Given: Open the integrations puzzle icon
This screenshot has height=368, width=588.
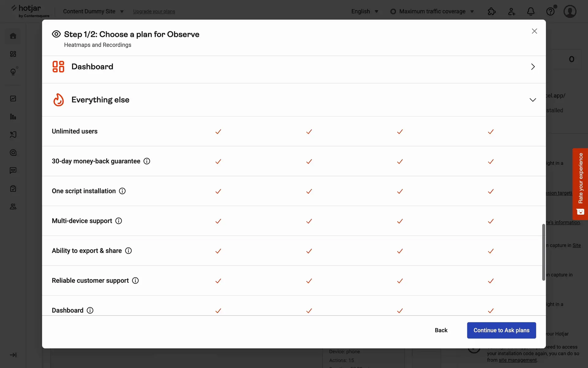Looking at the screenshot, I should [492, 12].
